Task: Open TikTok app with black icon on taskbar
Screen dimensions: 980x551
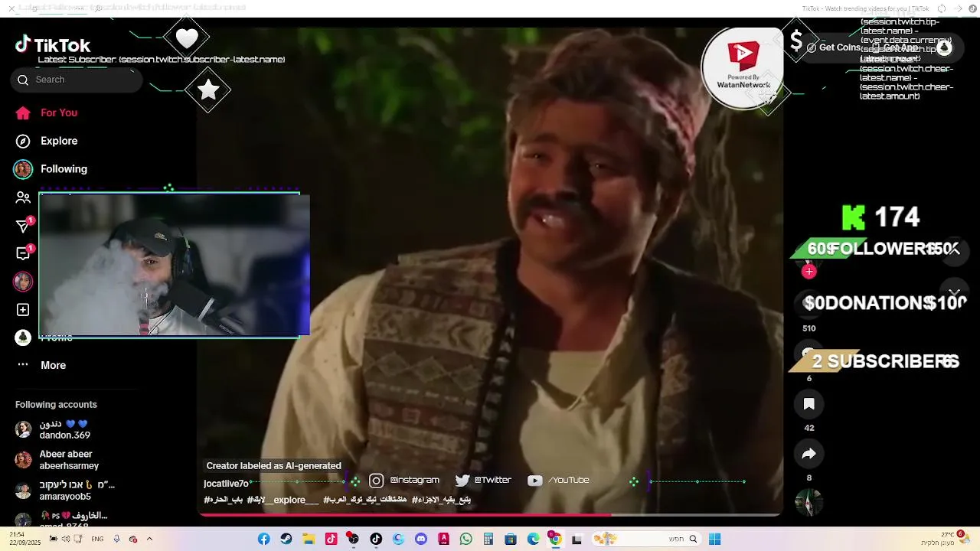Action: pos(376,540)
